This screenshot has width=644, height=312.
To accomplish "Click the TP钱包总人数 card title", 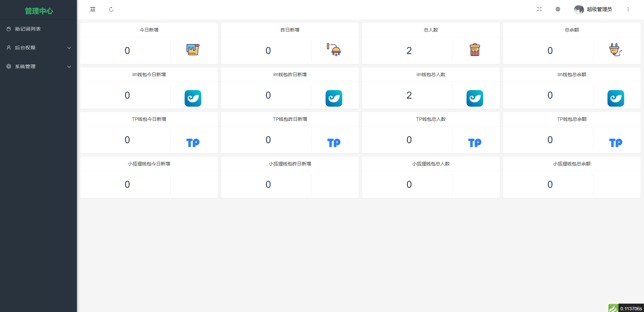I will click(x=431, y=119).
